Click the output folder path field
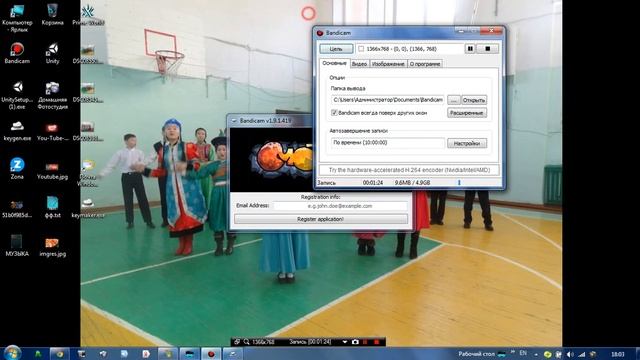Viewport: 640px width, 360px height. click(x=388, y=100)
